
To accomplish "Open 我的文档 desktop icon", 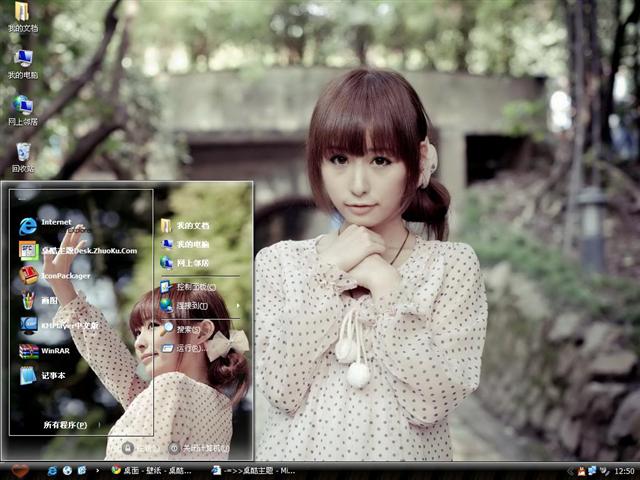I will click(23, 17).
